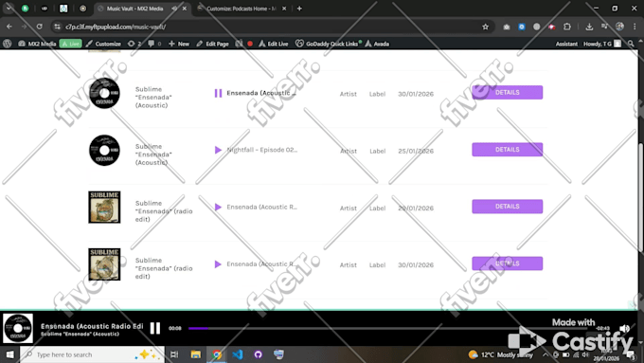Open the Chrome profile avatar
Image resolution: width=644 pixels, height=363 pixels.
[619, 27]
